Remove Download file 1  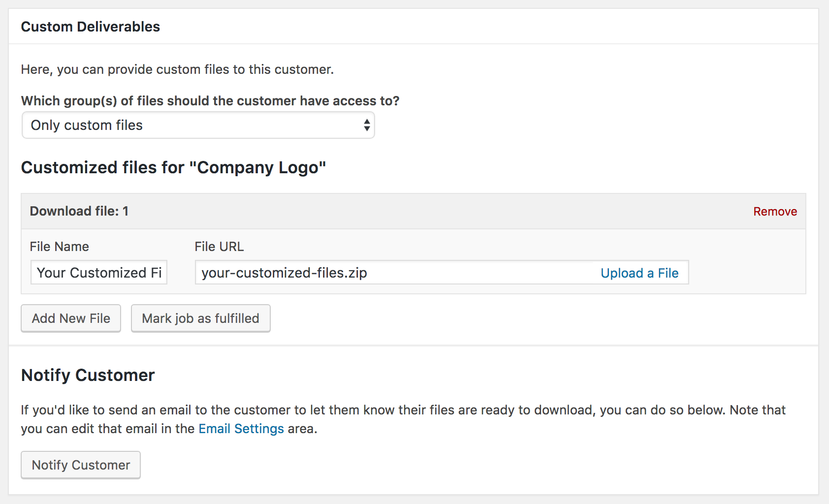pos(774,212)
